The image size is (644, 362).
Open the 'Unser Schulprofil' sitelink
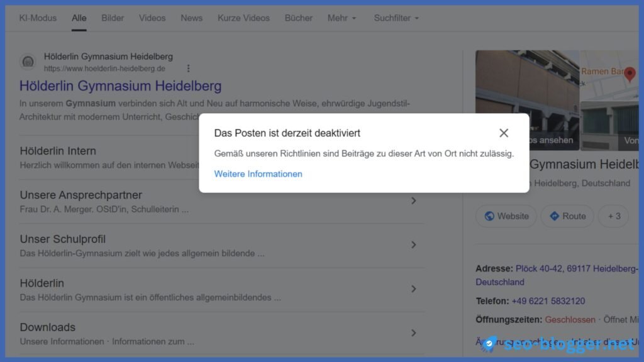pyautogui.click(x=63, y=239)
